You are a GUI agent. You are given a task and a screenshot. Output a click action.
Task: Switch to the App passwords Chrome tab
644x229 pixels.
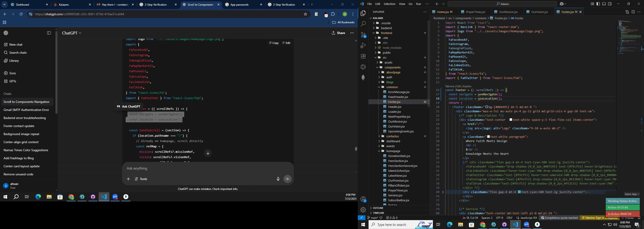click(243, 4)
